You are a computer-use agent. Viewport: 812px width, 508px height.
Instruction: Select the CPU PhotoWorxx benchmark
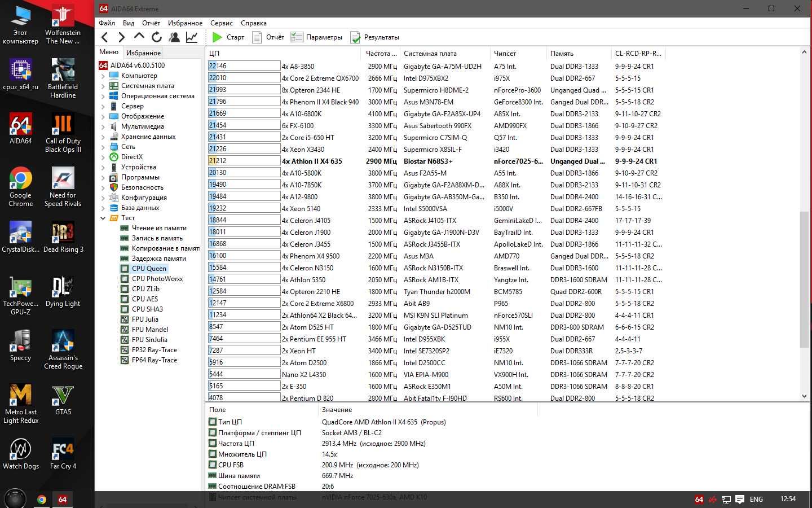(x=157, y=279)
